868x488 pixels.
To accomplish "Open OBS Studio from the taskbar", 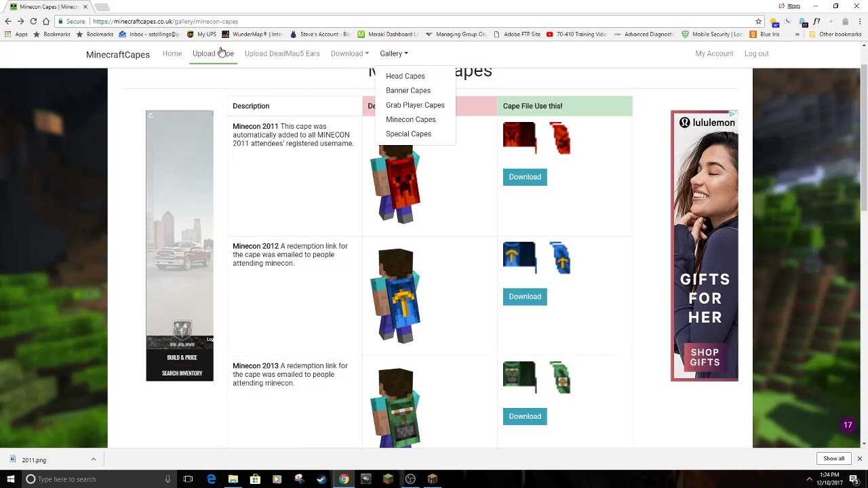I will [x=410, y=479].
